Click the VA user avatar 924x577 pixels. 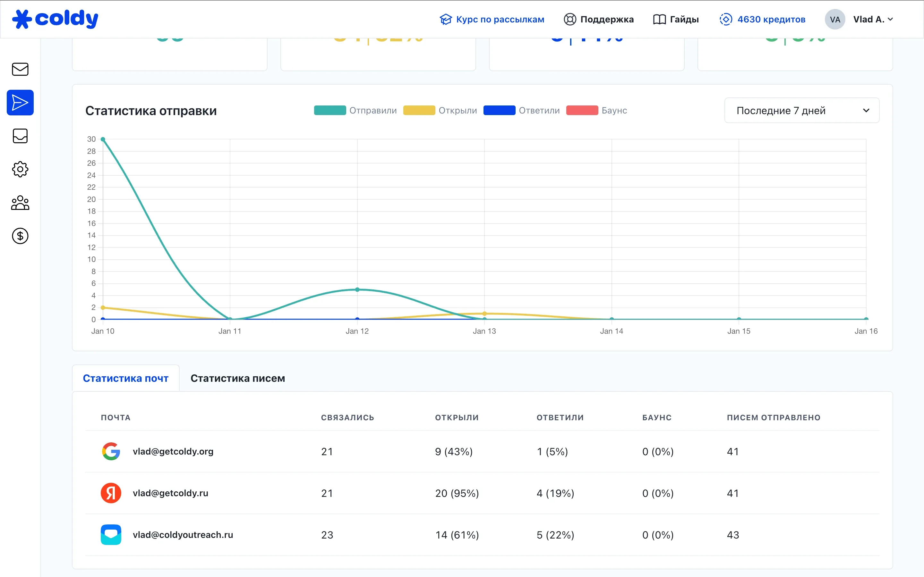tap(835, 20)
